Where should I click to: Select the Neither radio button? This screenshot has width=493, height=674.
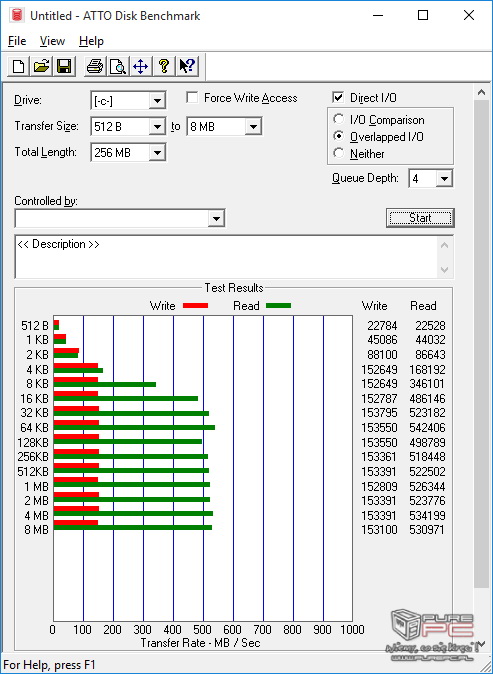pyautogui.click(x=339, y=153)
